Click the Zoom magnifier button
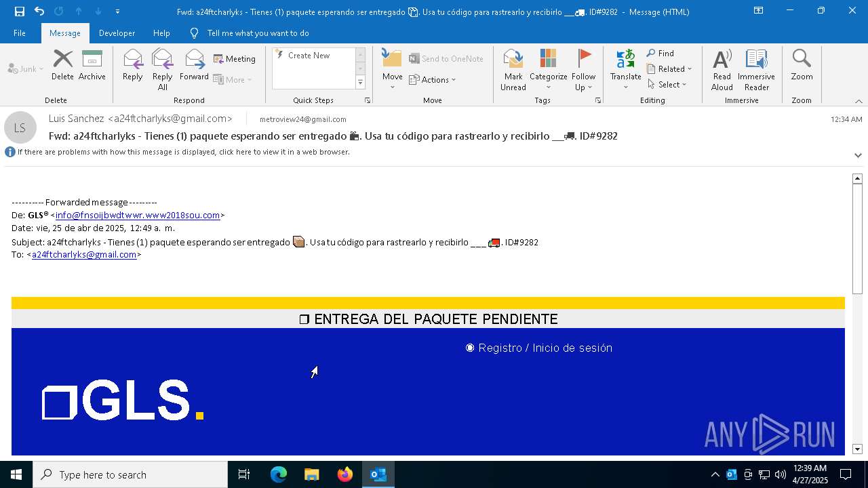This screenshot has height=488, width=868. point(802,66)
